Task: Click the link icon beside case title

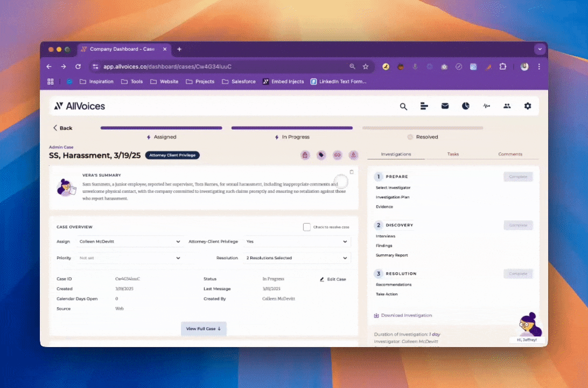Action: pyautogui.click(x=338, y=155)
